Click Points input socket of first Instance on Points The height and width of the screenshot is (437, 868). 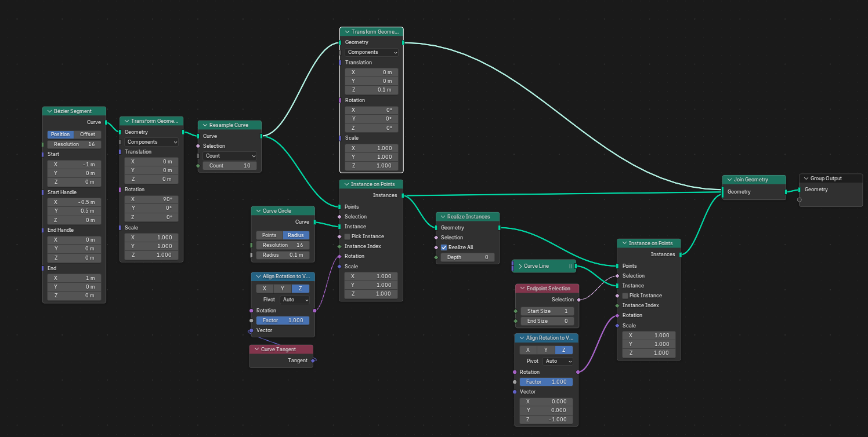coord(339,207)
